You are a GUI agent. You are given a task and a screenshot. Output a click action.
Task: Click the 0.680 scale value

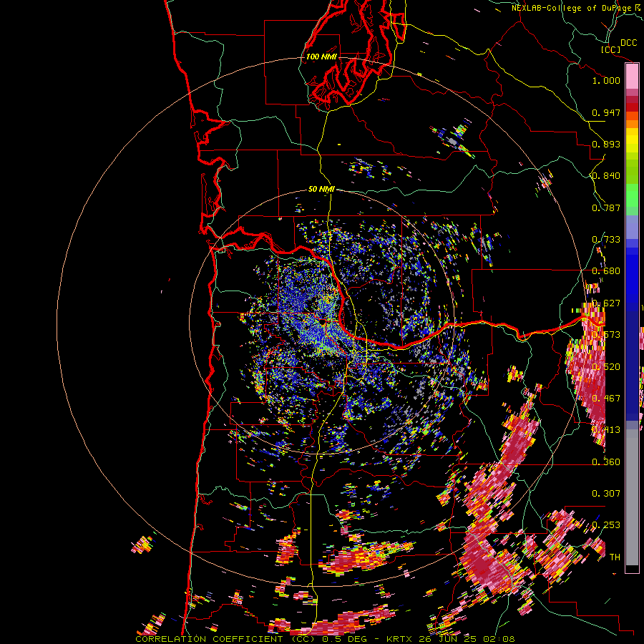(x=606, y=271)
